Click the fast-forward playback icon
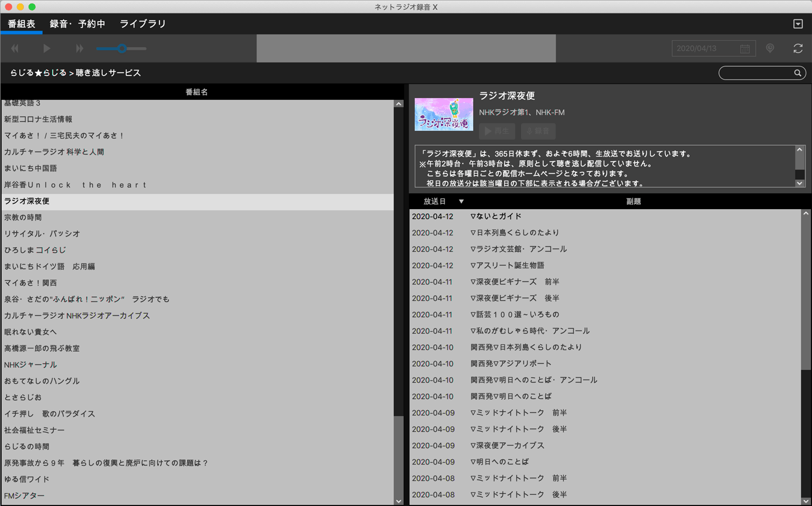812x506 pixels. click(x=79, y=48)
